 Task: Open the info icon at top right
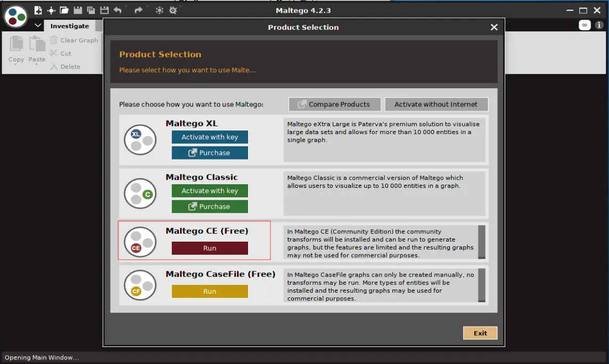pos(599,25)
